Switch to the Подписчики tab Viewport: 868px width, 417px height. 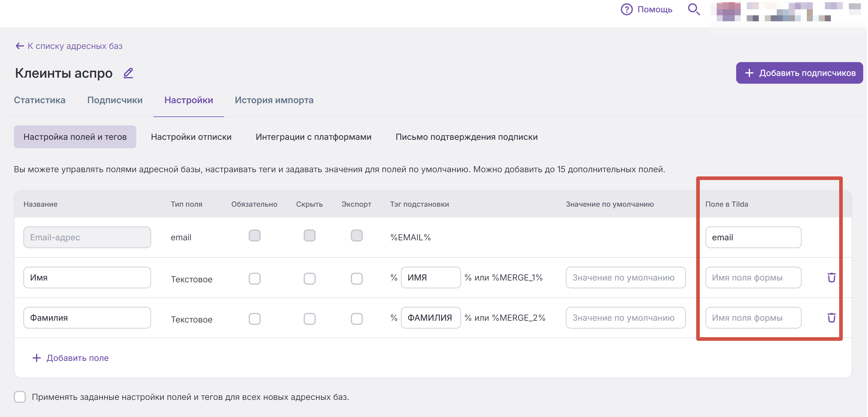tap(115, 100)
